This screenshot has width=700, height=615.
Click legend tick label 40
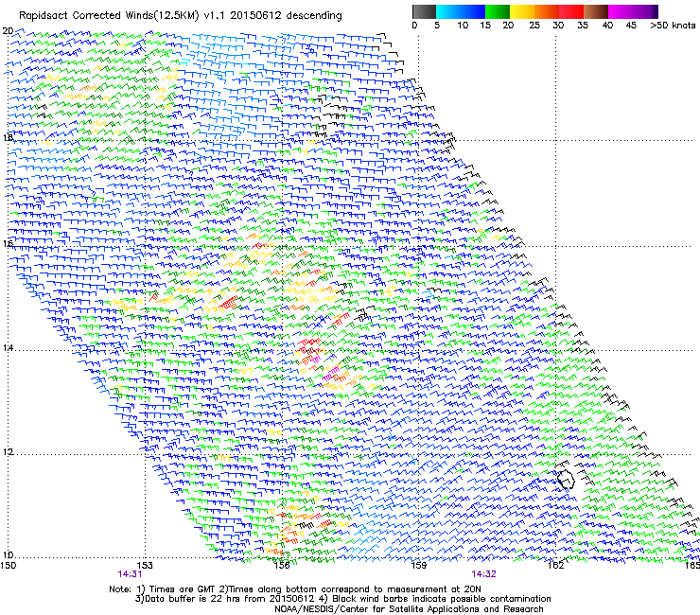pos(607,26)
